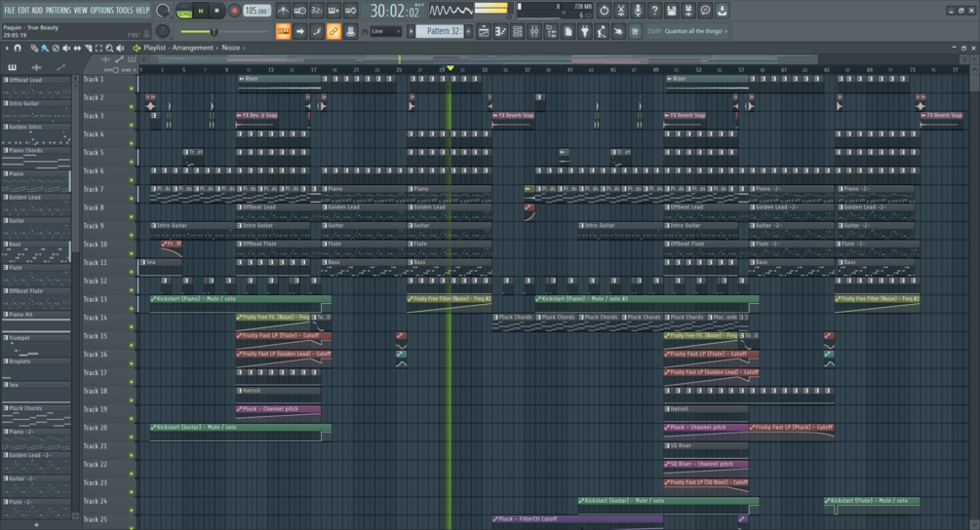The width and height of the screenshot is (980, 530).
Task: Toggle step editing mode icon
Action: pos(317,31)
